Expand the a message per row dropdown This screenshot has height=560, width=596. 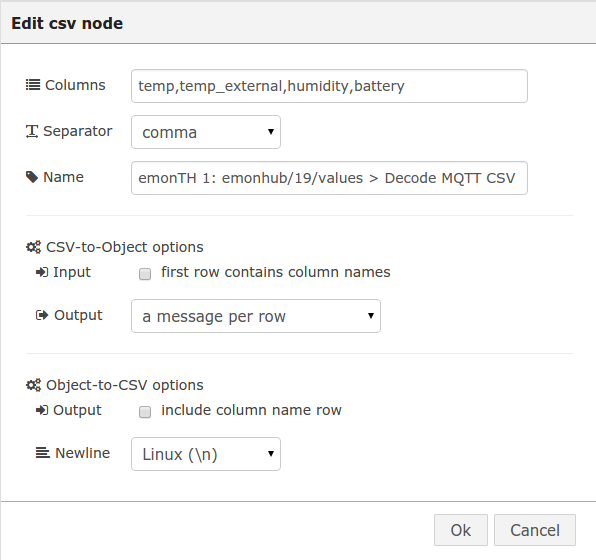[256, 316]
